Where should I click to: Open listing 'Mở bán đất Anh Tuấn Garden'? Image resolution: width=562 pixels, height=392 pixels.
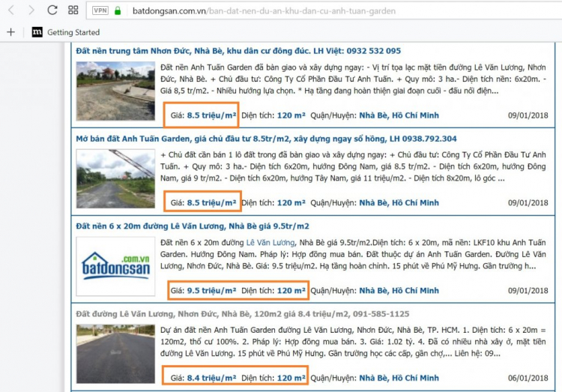[266, 139]
